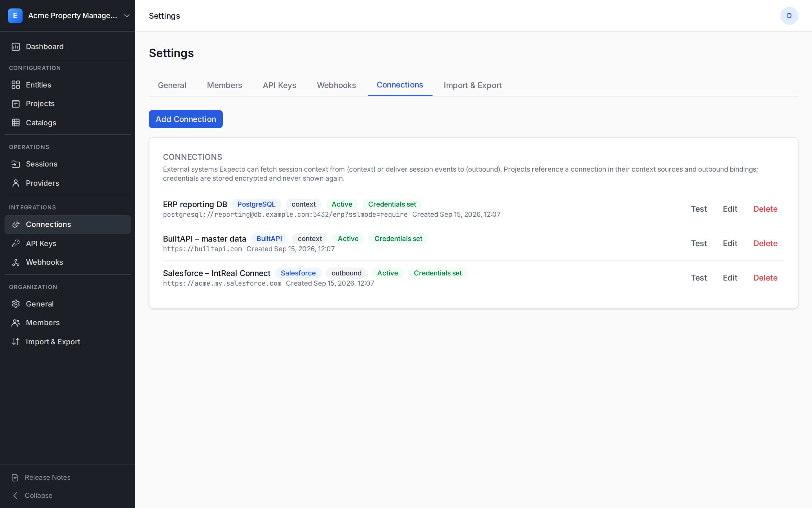Image resolution: width=812 pixels, height=508 pixels.
Task: Test the ERP reporting DB connection
Action: coord(699,209)
